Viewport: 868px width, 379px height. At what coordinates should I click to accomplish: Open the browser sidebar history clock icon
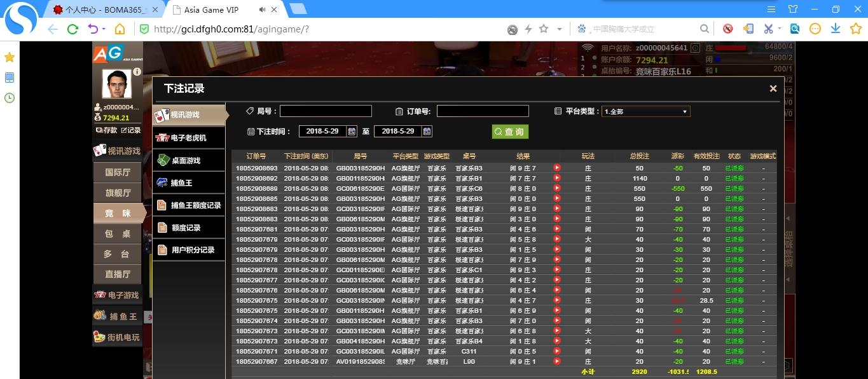click(x=10, y=98)
